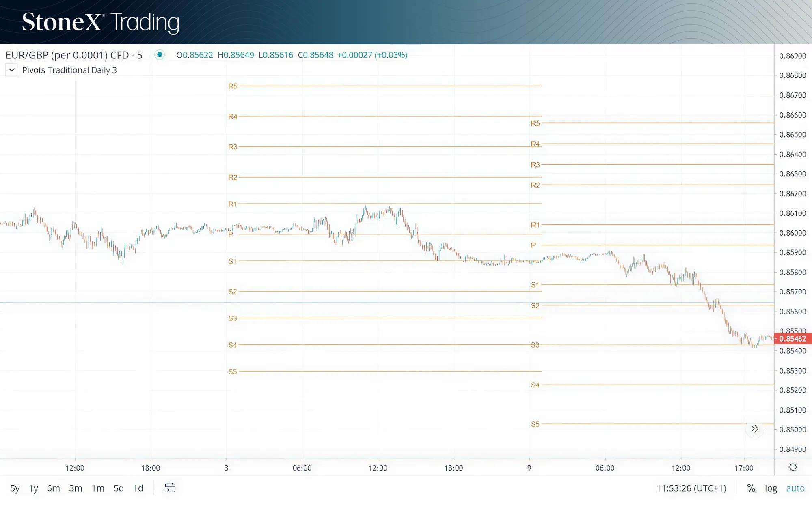The width and height of the screenshot is (812, 505).
Task: Click the 0.85000 price axis label
Action: tap(793, 430)
